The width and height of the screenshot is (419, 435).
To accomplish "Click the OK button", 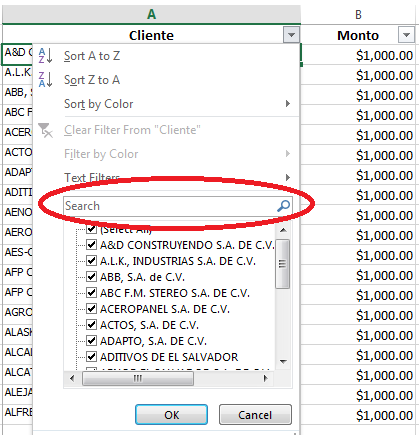I will coord(171,415).
